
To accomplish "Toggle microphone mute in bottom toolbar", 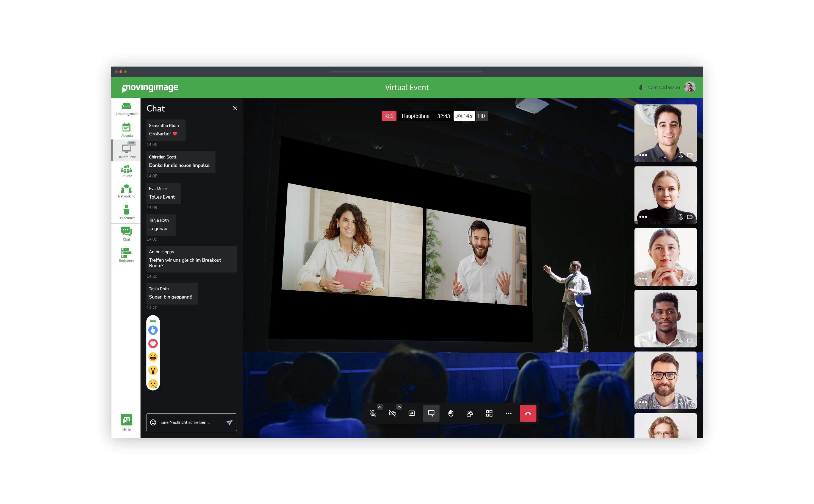I will click(373, 413).
